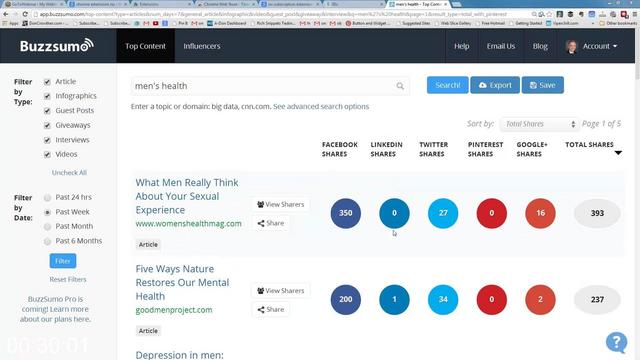Click Pinterest shares circle for womenshealthmag article
Viewport: 640px width, 360px height.
[491, 213]
